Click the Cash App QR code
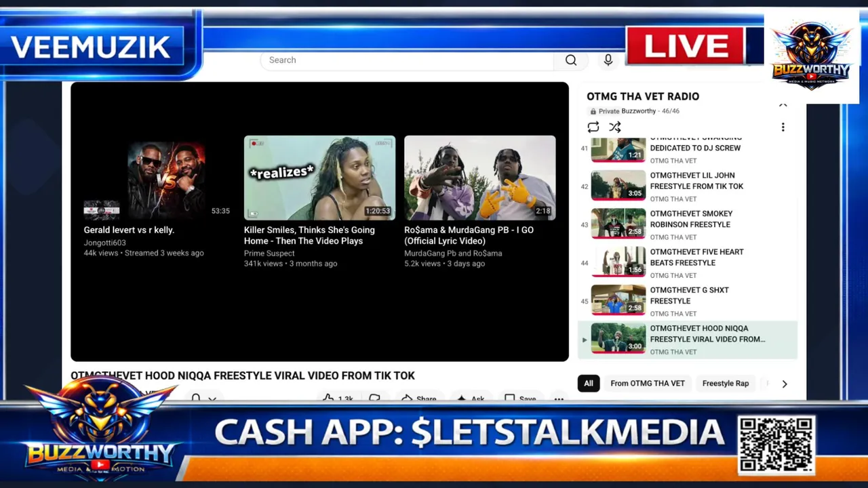 [776, 445]
